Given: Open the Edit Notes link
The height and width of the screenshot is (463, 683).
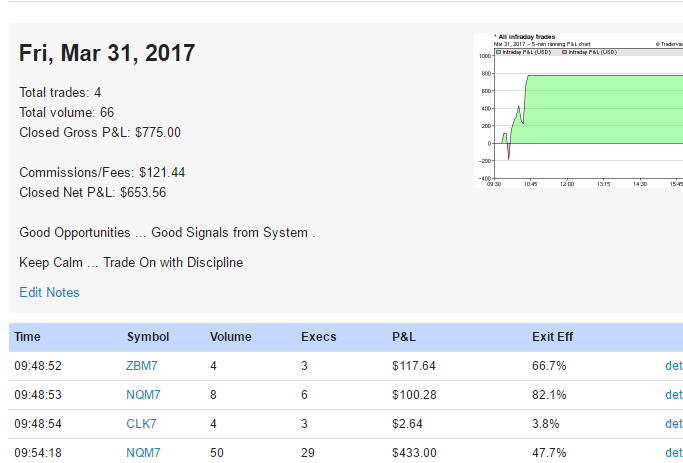Looking at the screenshot, I should pos(49,292).
